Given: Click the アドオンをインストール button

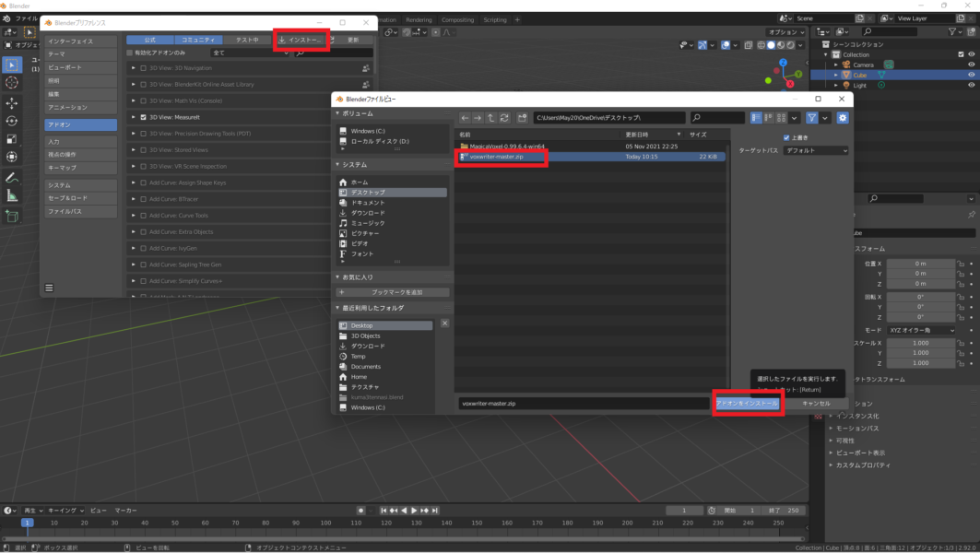Looking at the screenshot, I should [748, 404].
